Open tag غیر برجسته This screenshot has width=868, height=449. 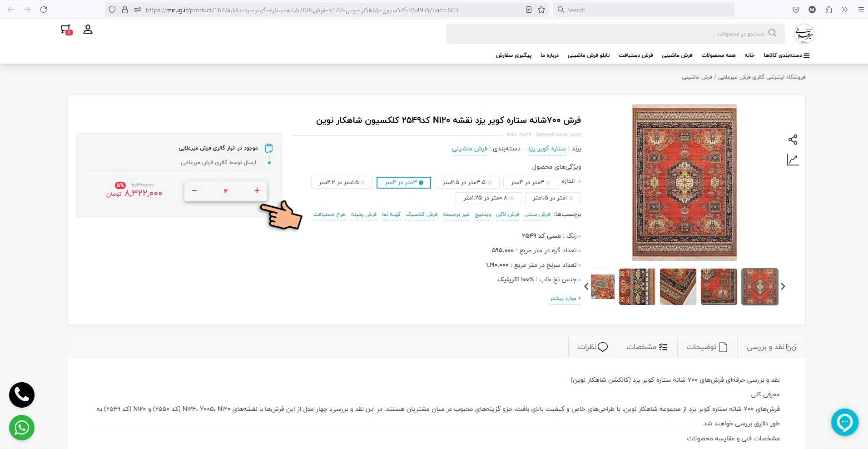tap(456, 215)
